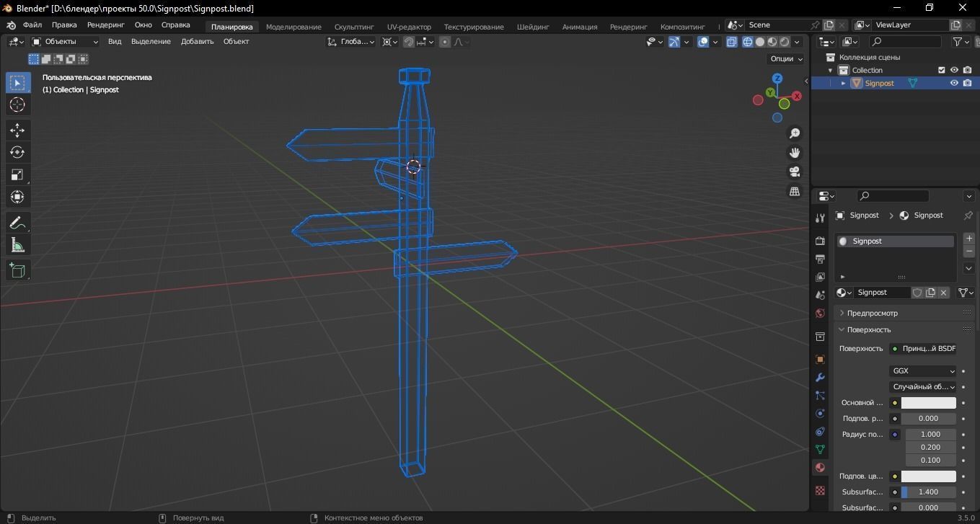Open the Global transform orientation dropdown

click(350, 42)
